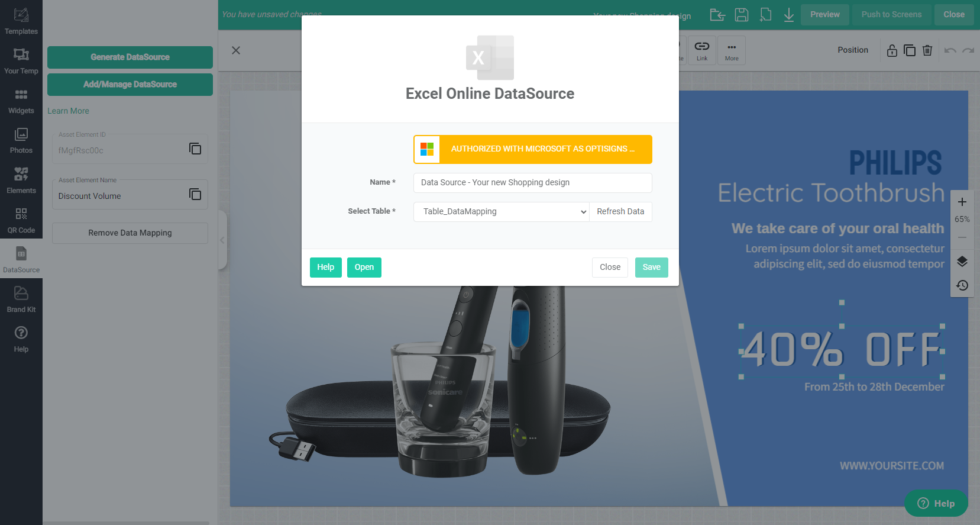Collapse the left side panel handle
980x525 pixels.
[222, 240]
